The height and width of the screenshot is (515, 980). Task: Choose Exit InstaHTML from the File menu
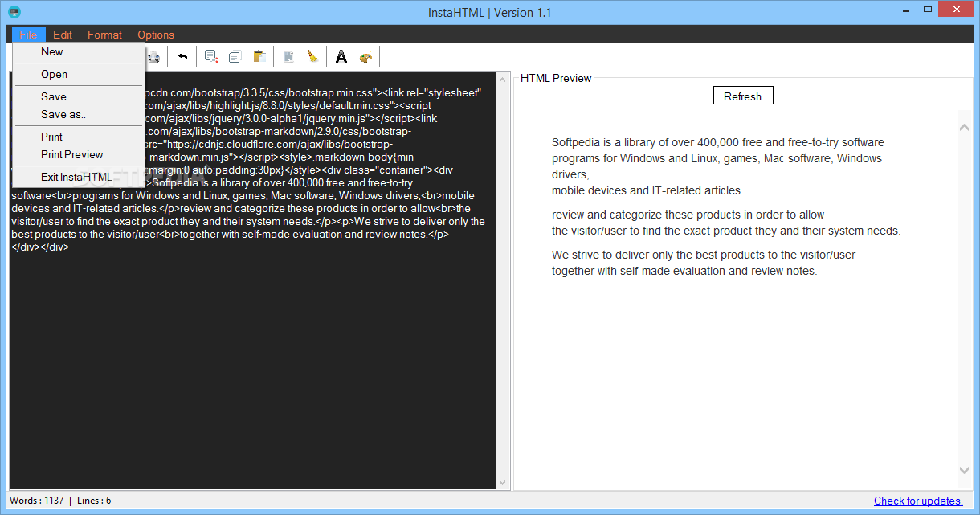click(x=79, y=177)
